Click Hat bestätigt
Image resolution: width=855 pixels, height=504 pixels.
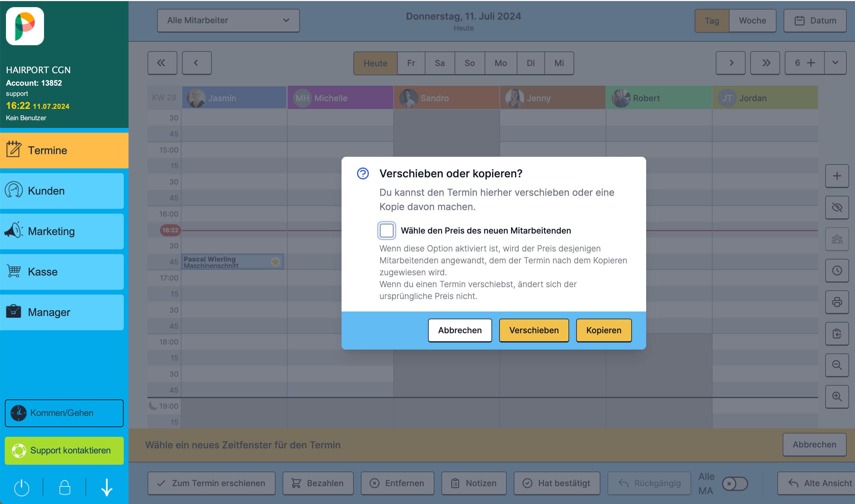(x=557, y=483)
